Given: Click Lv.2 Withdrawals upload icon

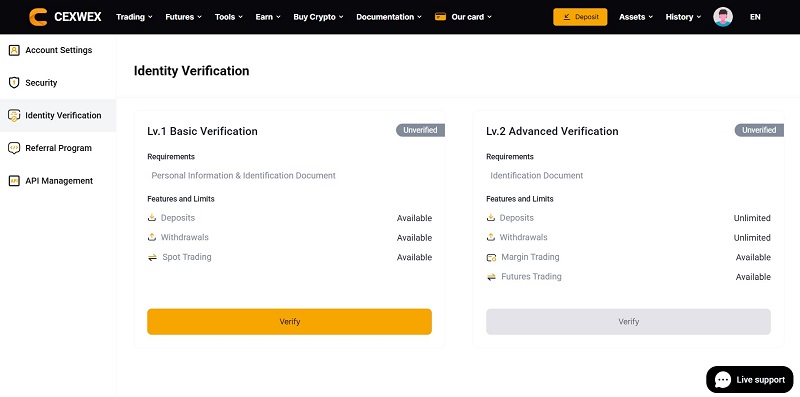Looking at the screenshot, I should click(491, 237).
